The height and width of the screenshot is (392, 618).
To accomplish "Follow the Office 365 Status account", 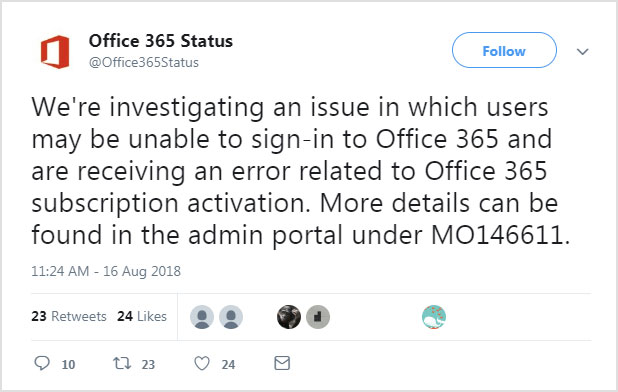I will pyautogui.click(x=504, y=50).
